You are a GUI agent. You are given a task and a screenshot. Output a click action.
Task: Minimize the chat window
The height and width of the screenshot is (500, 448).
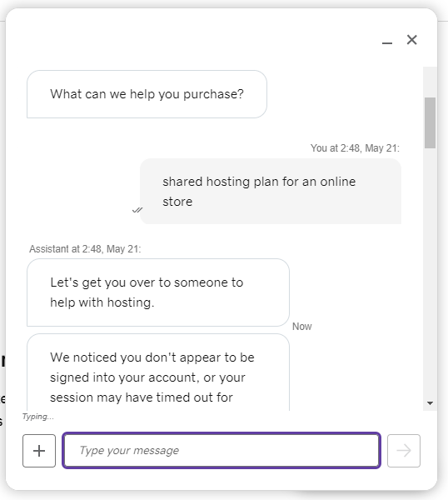(387, 42)
